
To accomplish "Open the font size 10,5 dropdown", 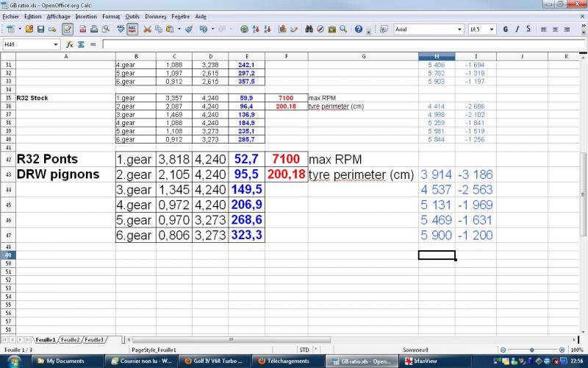I will coord(492,29).
